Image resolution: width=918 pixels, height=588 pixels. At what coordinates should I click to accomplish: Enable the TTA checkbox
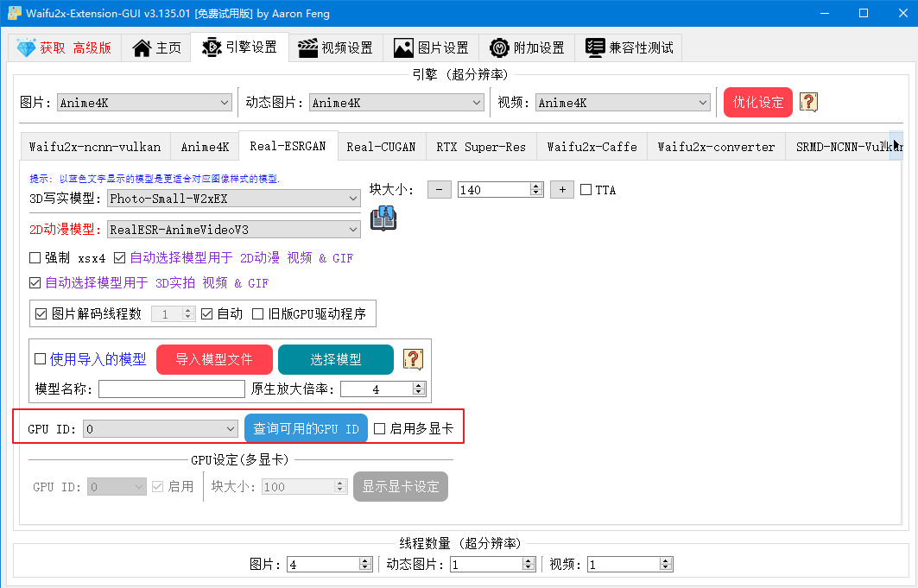pos(586,190)
